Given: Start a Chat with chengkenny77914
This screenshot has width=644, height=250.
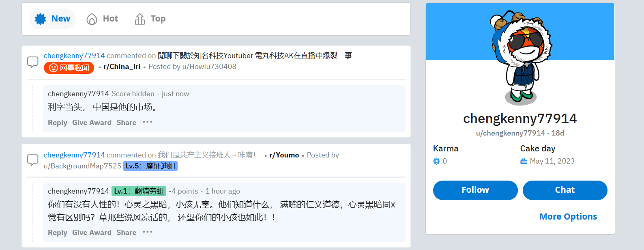Looking at the screenshot, I should click(565, 190).
